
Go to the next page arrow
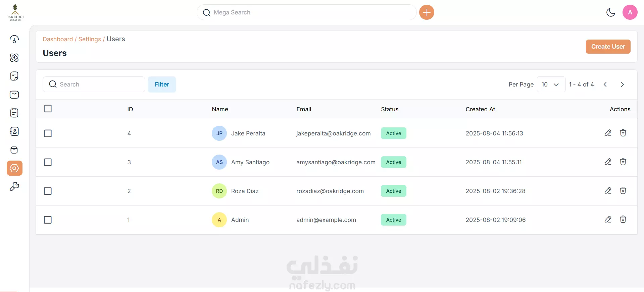coord(622,84)
